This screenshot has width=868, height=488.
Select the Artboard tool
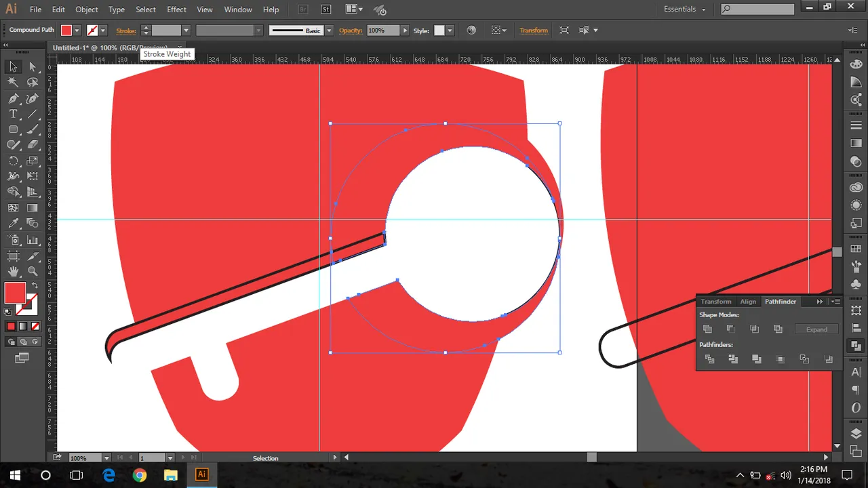tap(13, 256)
